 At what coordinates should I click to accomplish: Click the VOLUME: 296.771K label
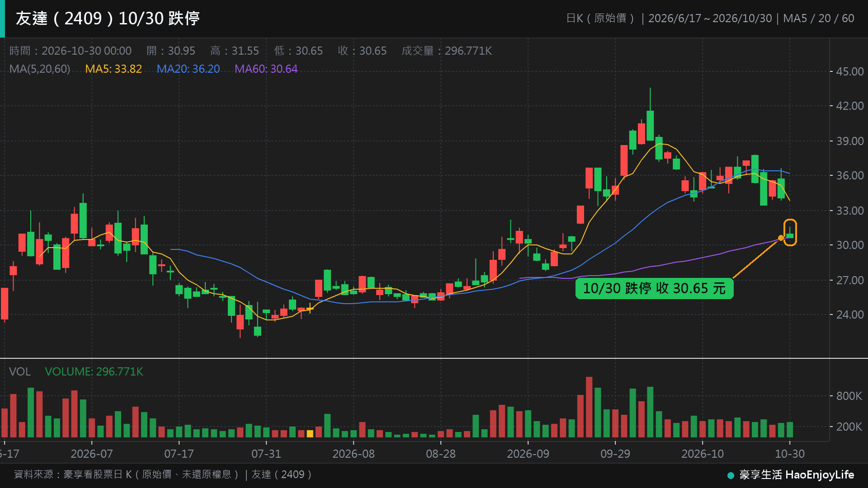(x=94, y=371)
